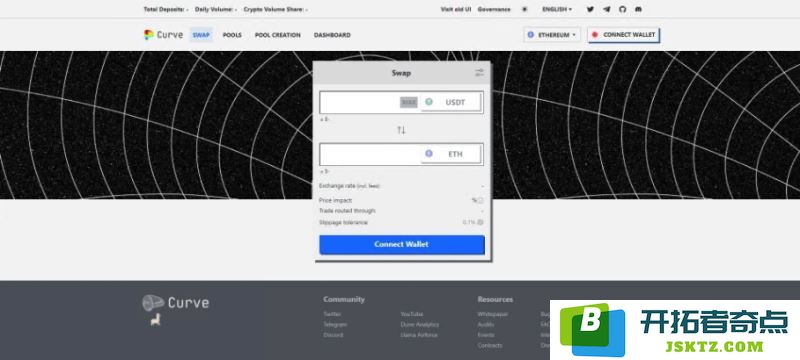Toggle the price impact info icon
Image resolution: width=800 pixels, height=360 pixels.
pyautogui.click(x=480, y=200)
